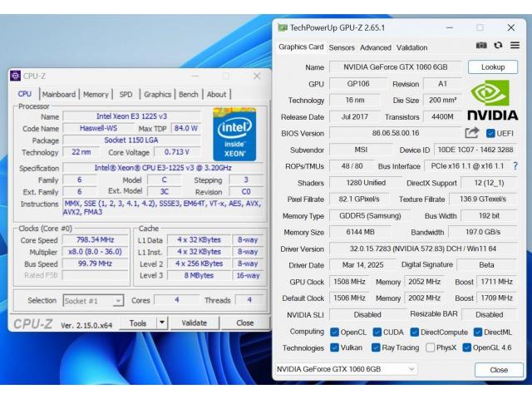Switch to the Advanced tab in GPU-Z

pyautogui.click(x=376, y=48)
